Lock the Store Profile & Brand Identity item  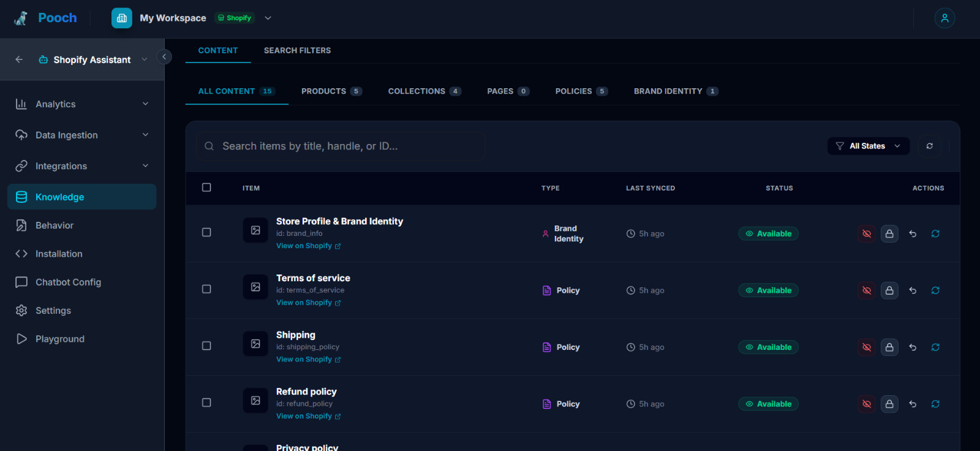click(889, 233)
